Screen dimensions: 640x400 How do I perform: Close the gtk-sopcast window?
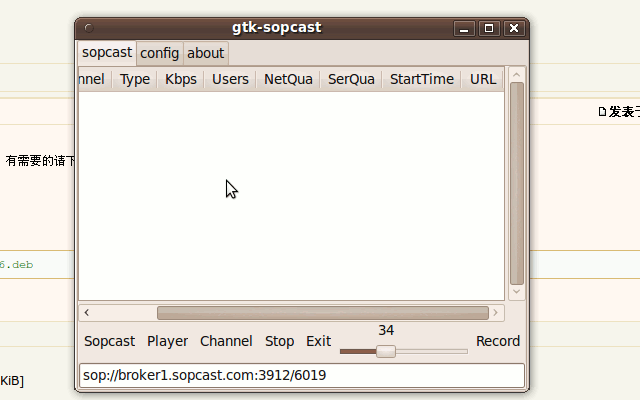[x=514, y=29]
